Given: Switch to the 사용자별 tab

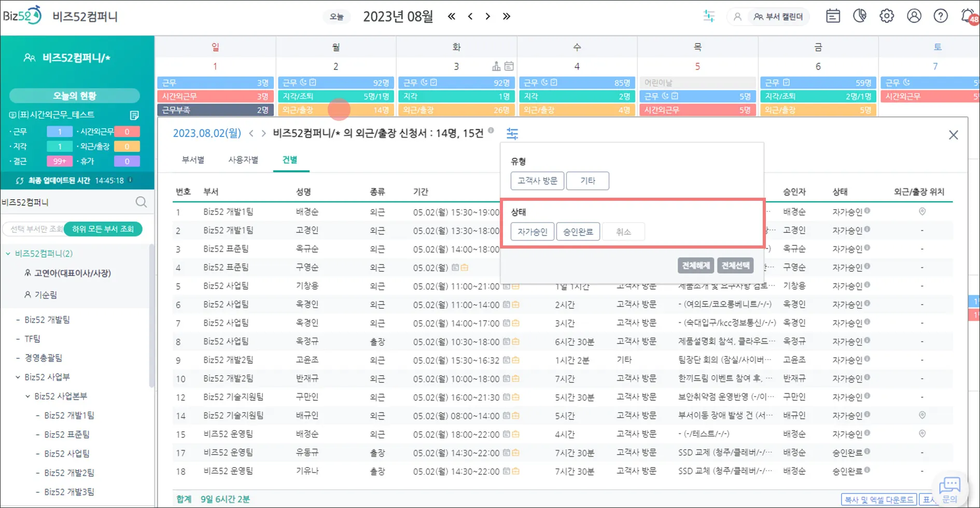Looking at the screenshot, I should point(243,160).
